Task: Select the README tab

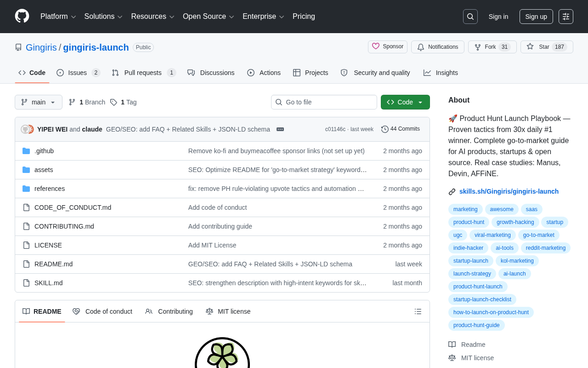Action: pos(42,311)
